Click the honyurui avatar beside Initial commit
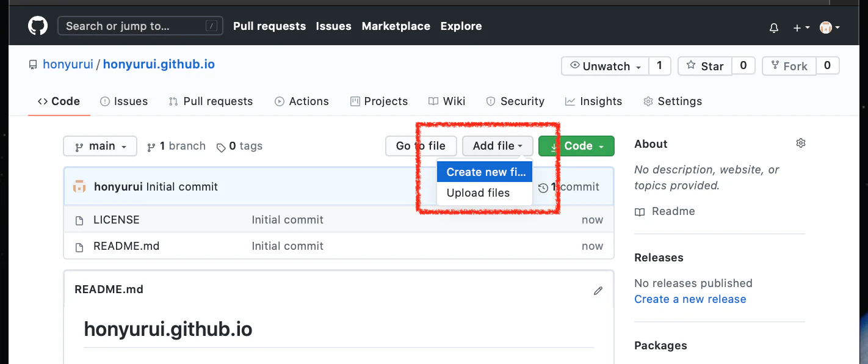868x364 pixels. click(x=79, y=187)
